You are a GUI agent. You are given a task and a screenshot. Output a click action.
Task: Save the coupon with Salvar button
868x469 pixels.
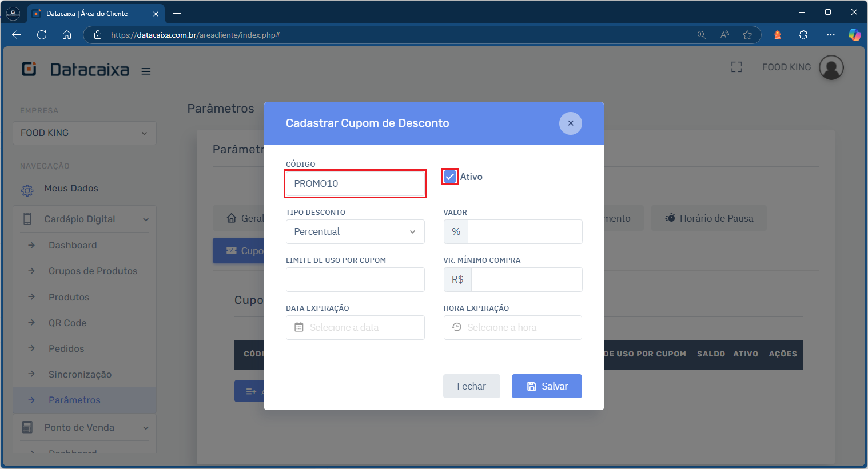pos(547,386)
